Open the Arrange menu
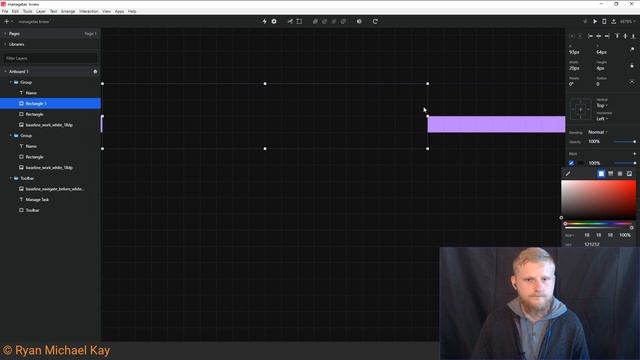Image resolution: width=640 pixels, height=360 pixels. pos(68,11)
